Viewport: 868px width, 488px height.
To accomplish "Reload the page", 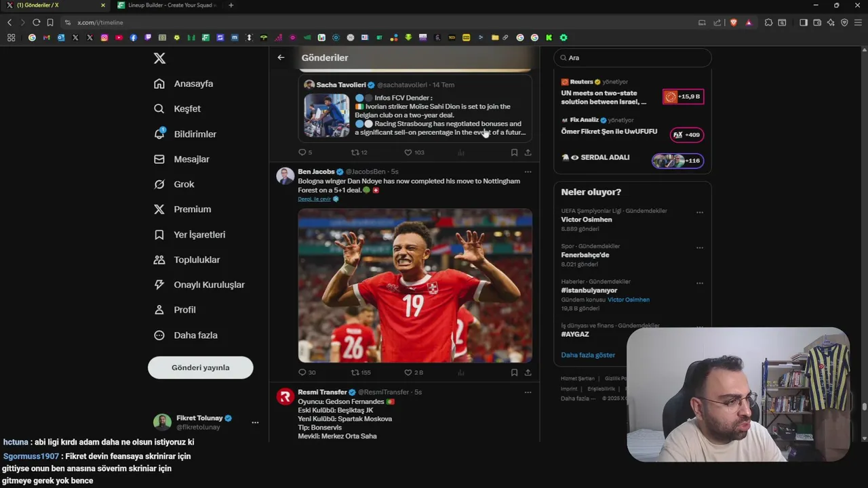I will click(36, 22).
